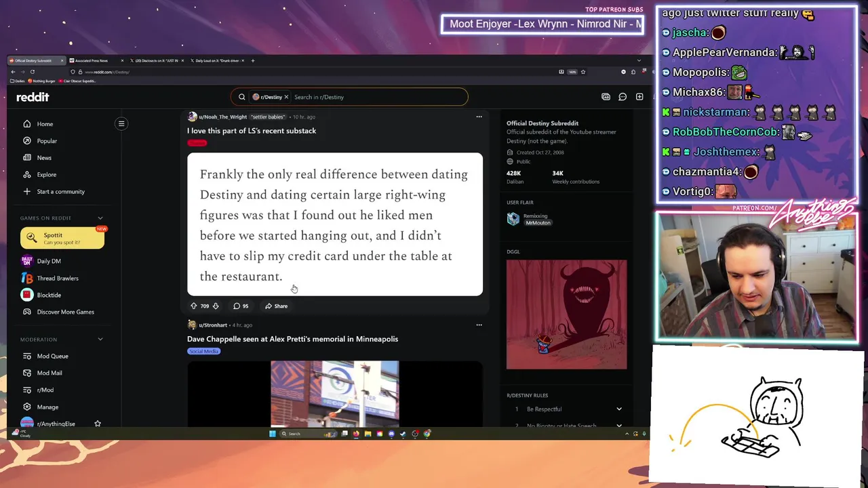Open Firefox from the taskbar
The image size is (868, 488).
point(356,434)
